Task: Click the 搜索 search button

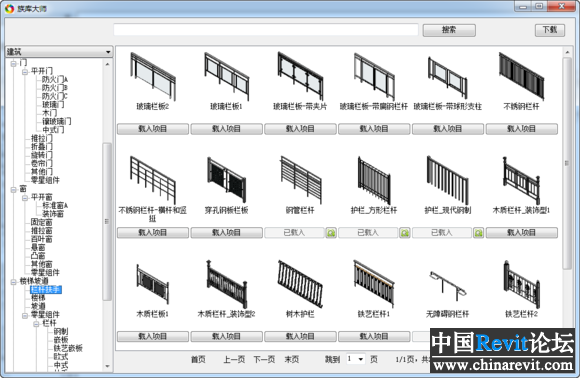Action: pos(449,30)
